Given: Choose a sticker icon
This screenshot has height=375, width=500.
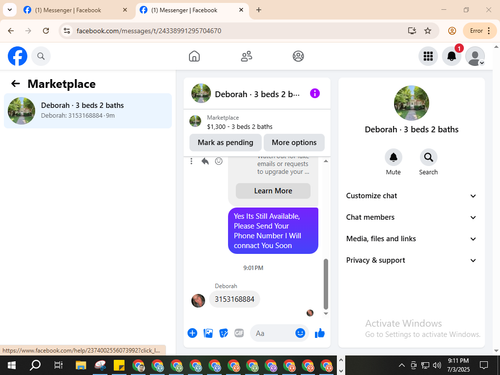Looking at the screenshot, I should pos(223,333).
